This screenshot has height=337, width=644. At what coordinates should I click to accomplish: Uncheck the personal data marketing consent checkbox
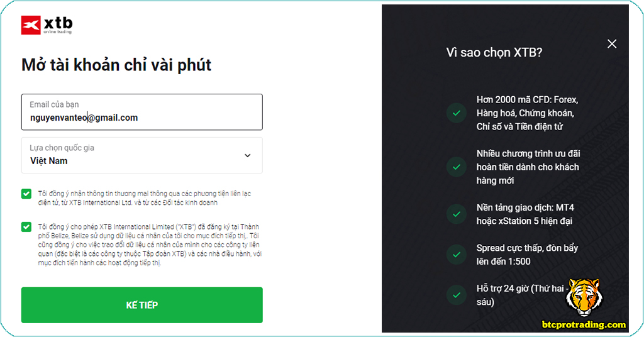(x=26, y=226)
